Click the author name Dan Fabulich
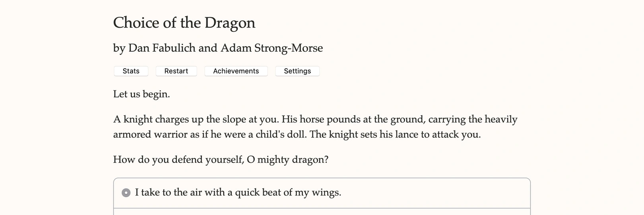The height and width of the screenshot is (215, 644). click(161, 48)
